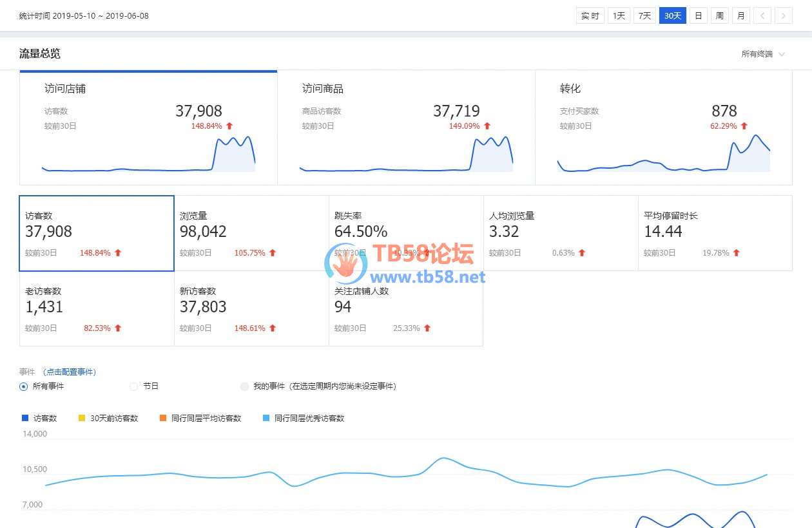
Task: Switch time range to 实时
Action: click(590, 15)
